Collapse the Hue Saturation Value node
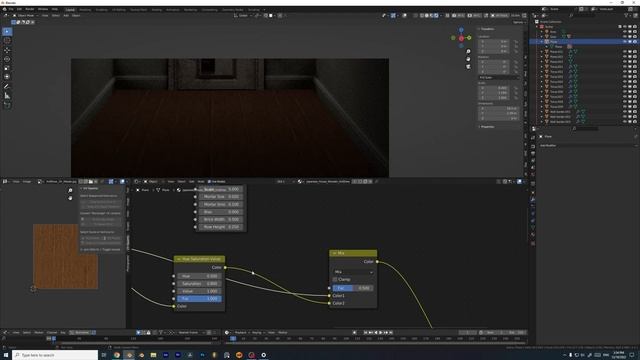The height and width of the screenshot is (360, 640). 178,259
